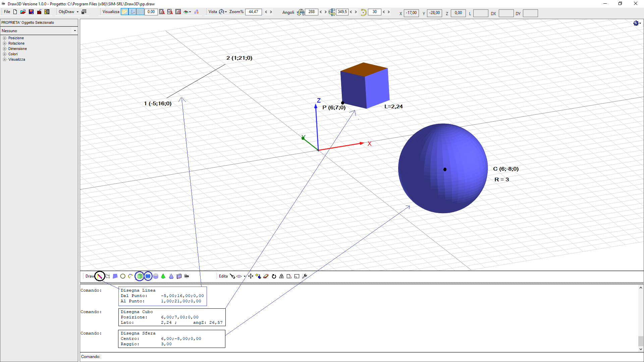Click the rotate edit tool
The height and width of the screenshot is (362, 644).
click(x=274, y=276)
